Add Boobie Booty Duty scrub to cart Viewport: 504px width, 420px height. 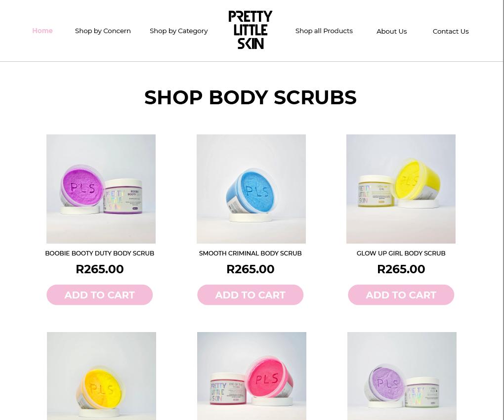[100, 294]
